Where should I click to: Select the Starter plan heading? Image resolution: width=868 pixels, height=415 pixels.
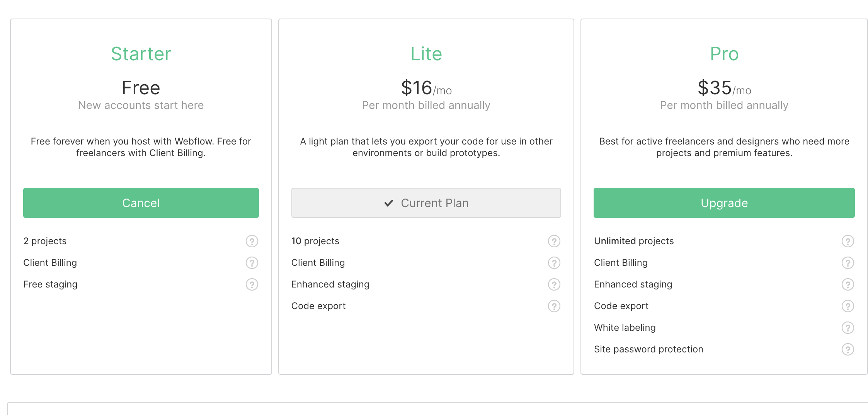[x=141, y=54]
